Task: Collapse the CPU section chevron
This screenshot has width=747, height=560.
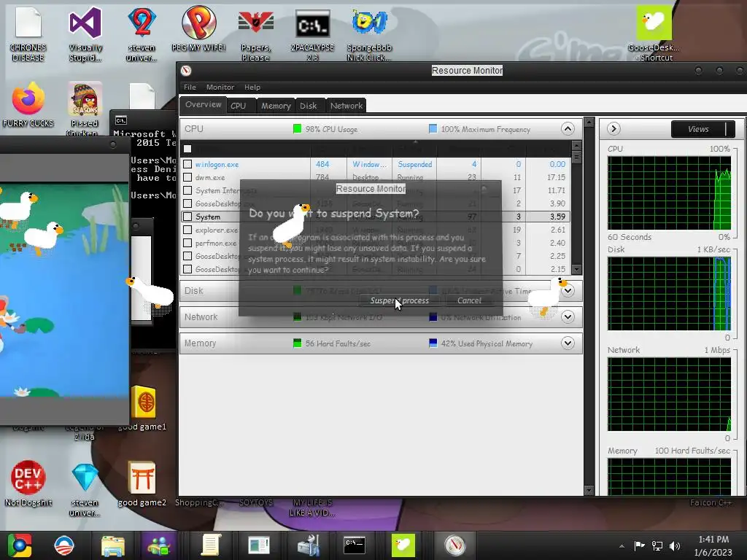Action: (568, 128)
